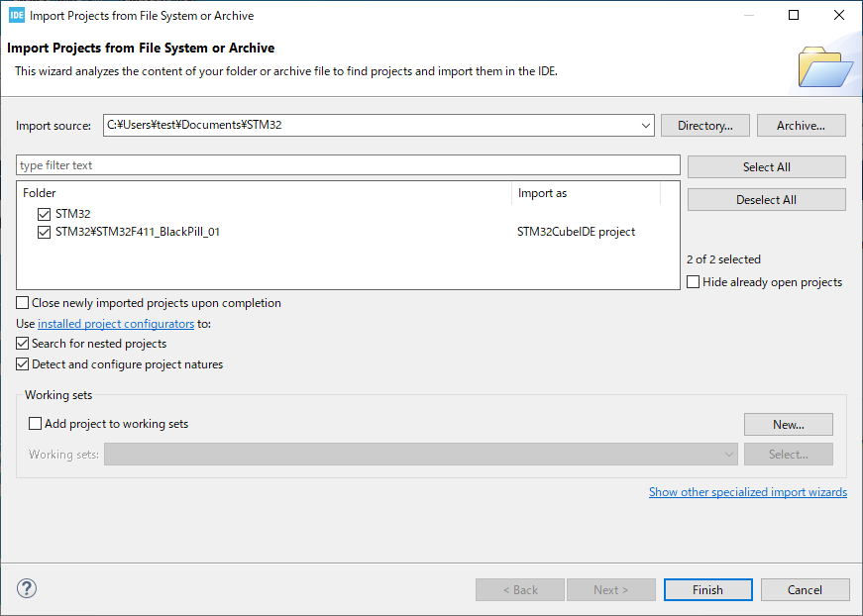Close the dialog with the X icon
Image resolution: width=863 pixels, height=616 pixels.
coord(839,15)
